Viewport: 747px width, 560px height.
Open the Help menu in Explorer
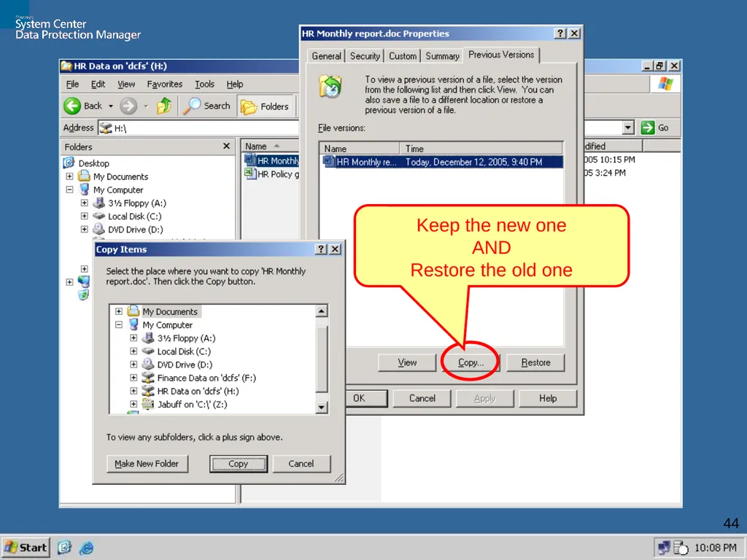click(x=235, y=85)
